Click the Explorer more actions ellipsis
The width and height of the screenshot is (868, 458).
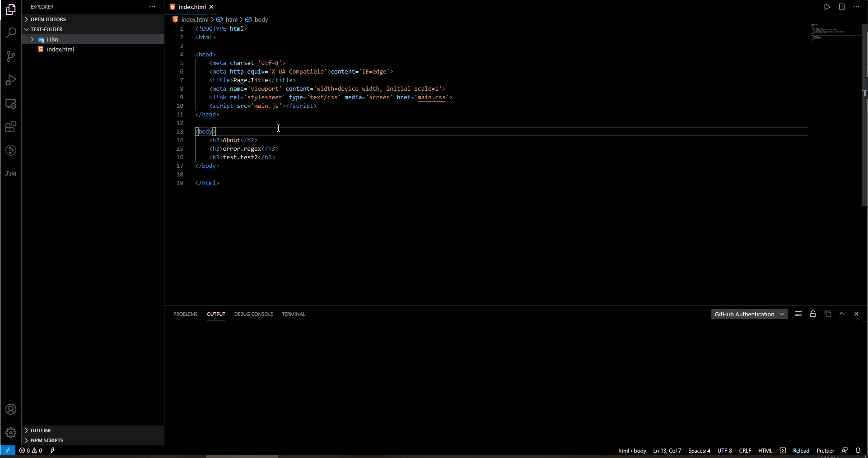[152, 7]
